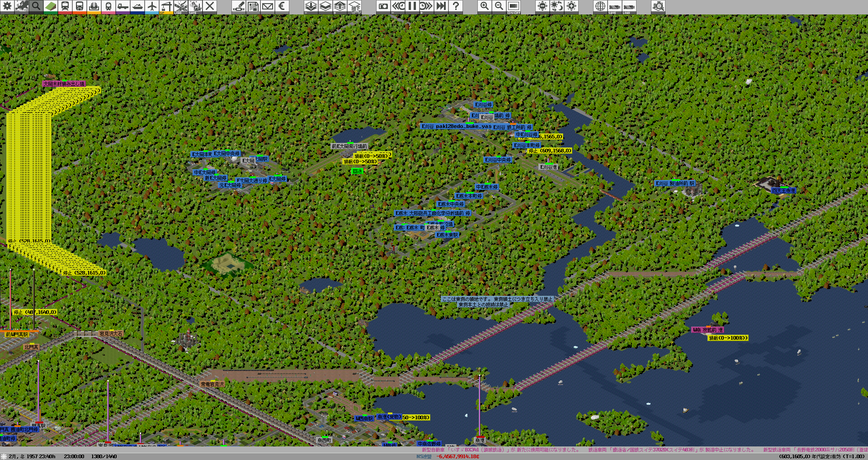Click the LOAD track-tool icon
The image size is (868, 460).
click(x=181, y=6)
